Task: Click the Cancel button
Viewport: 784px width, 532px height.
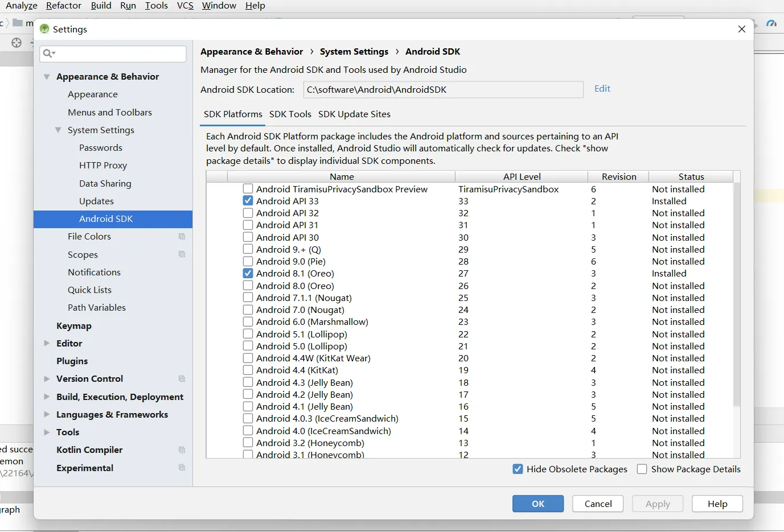Action: point(598,504)
